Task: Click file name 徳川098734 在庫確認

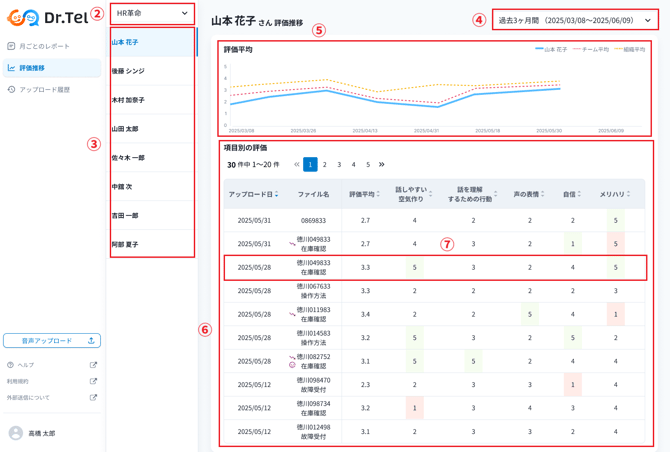Action: (x=313, y=408)
